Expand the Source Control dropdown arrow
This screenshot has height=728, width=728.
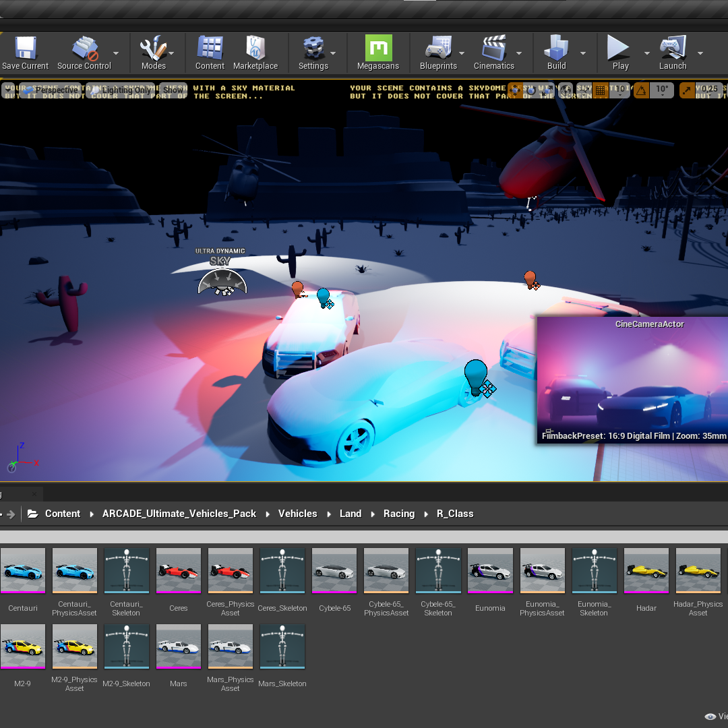click(x=116, y=53)
